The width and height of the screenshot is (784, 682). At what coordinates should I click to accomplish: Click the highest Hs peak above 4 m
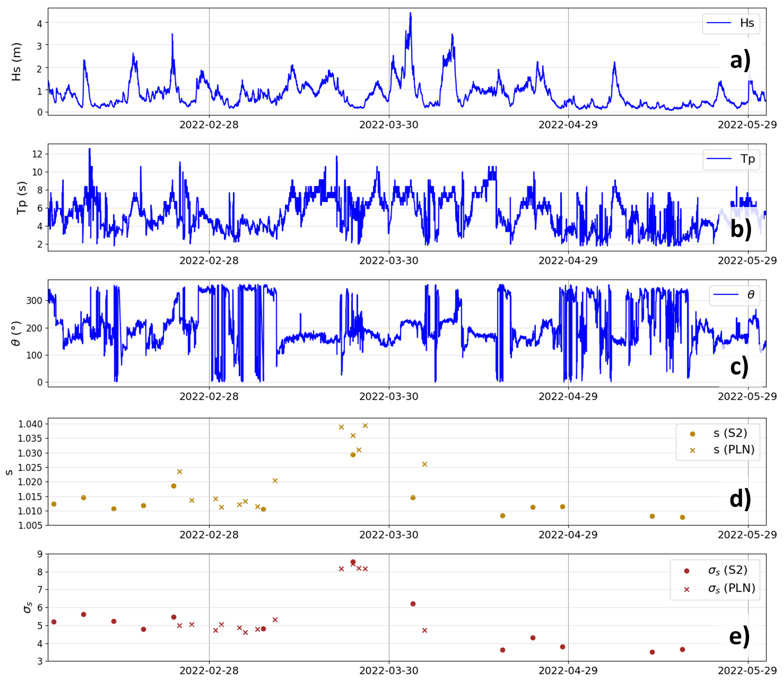tap(410, 14)
